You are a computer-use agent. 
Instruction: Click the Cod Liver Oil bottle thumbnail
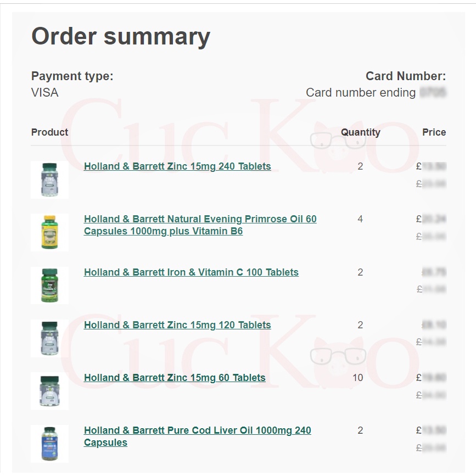pyautogui.click(x=50, y=443)
